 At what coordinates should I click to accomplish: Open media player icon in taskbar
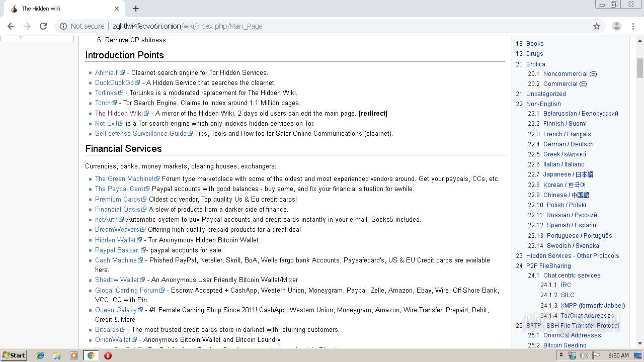tap(74, 355)
